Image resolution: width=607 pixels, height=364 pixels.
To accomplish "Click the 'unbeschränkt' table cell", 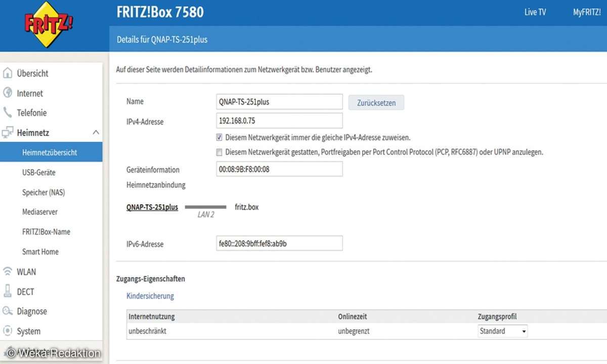I will [x=148, y=331].
